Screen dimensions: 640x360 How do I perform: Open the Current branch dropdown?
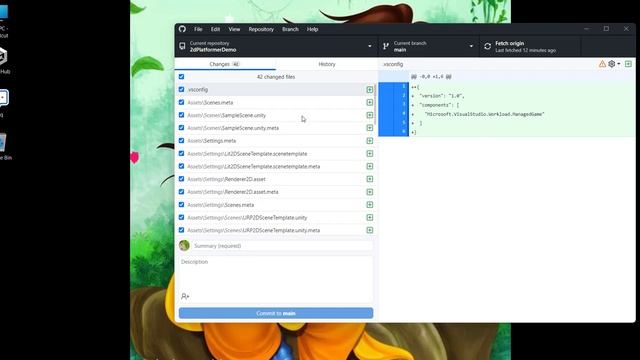429,47
